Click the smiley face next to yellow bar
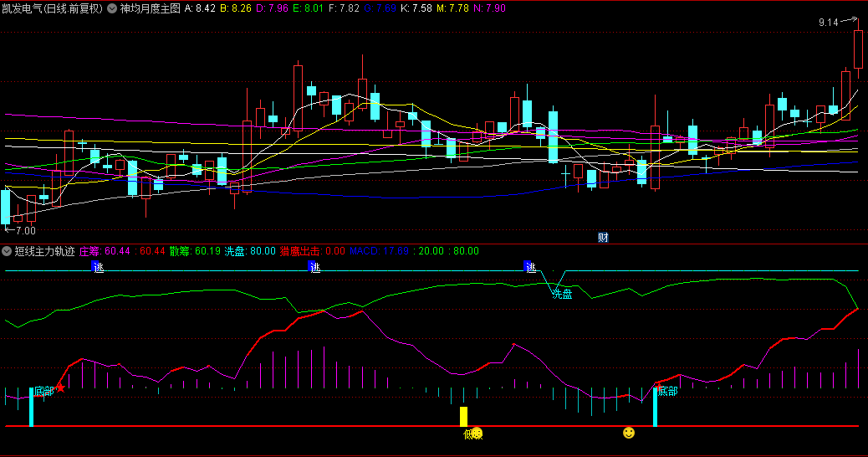Image resolution: width=868 pixels, height=457 pixels. 477,433
